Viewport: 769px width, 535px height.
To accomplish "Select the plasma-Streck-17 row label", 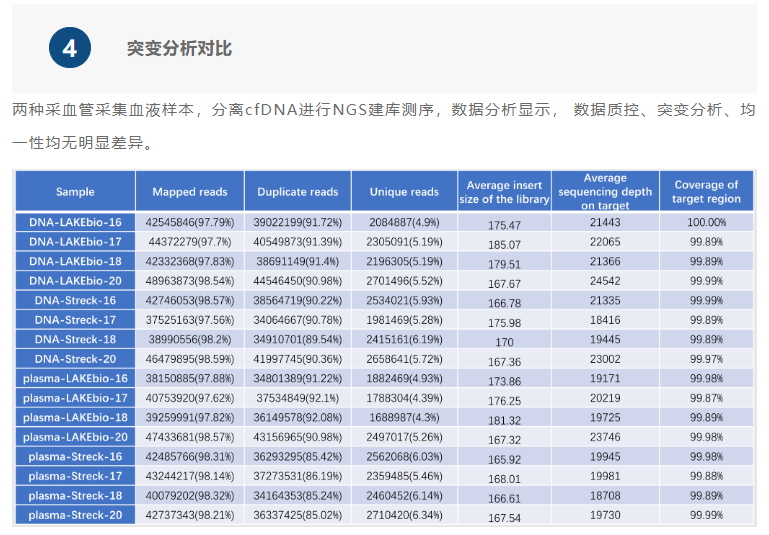I will (x=75, y=476).
